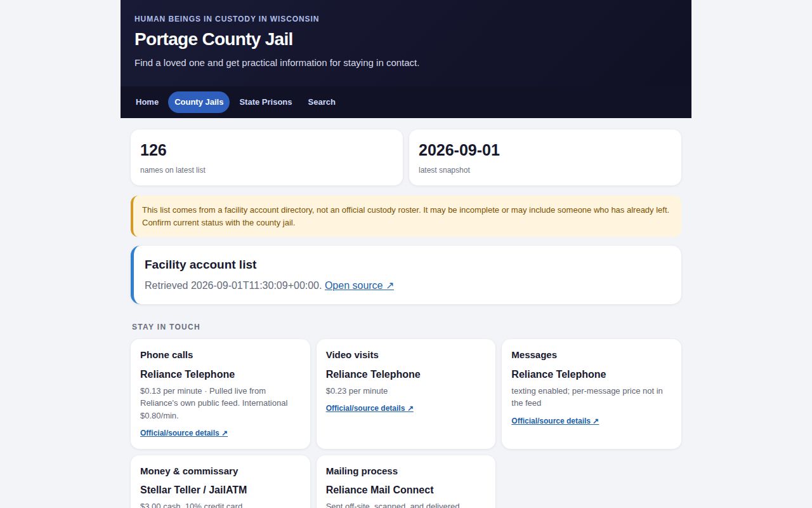Image resolution: width=812 pixels, height=508 pixels.
Task: Click 'Stellar Teller / JailATM' provider name
Action: [193, 490]
